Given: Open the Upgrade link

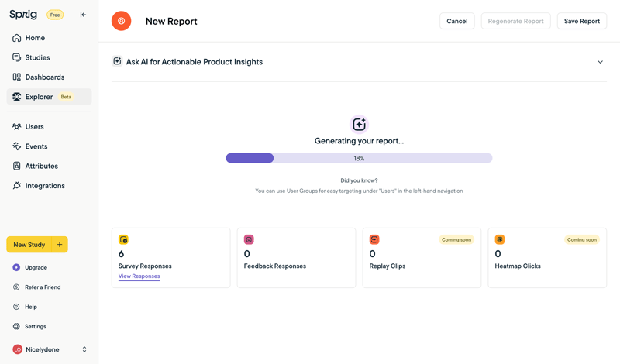Looking at the screenshot, I should pos(36,267).
